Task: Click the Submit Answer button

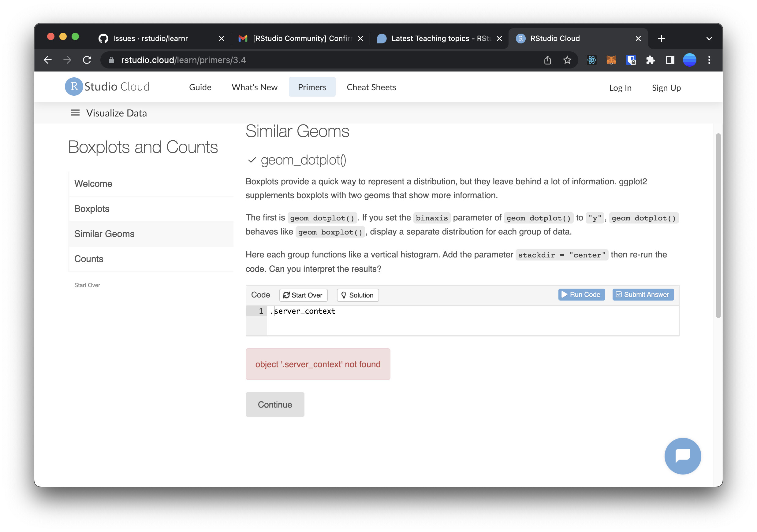Action: (643, 294)
